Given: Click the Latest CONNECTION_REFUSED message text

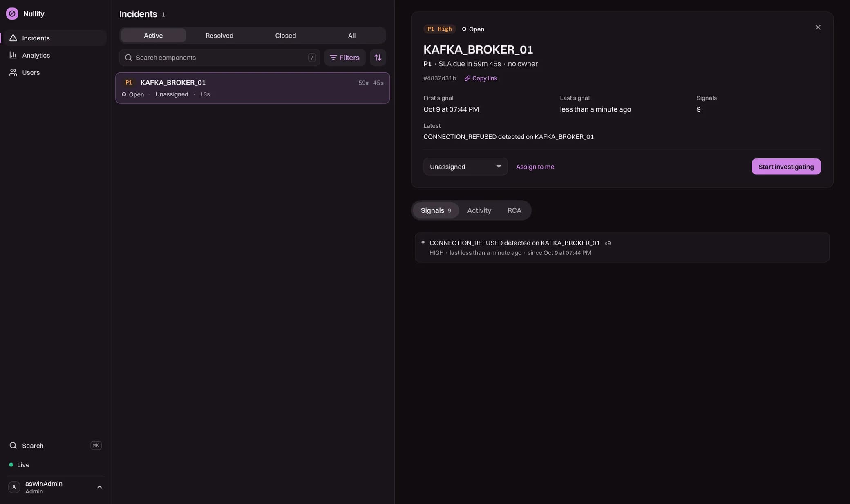Looking at the screenshot, I should pos(508,137).
